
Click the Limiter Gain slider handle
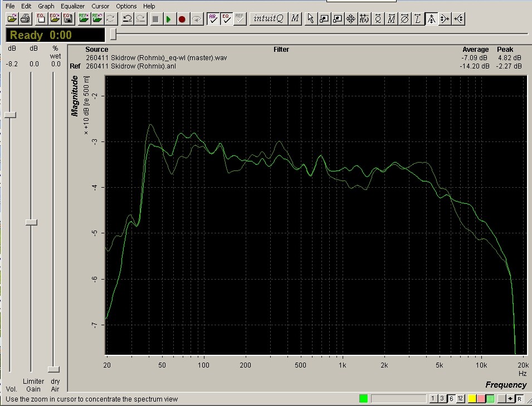coord(31,223)
